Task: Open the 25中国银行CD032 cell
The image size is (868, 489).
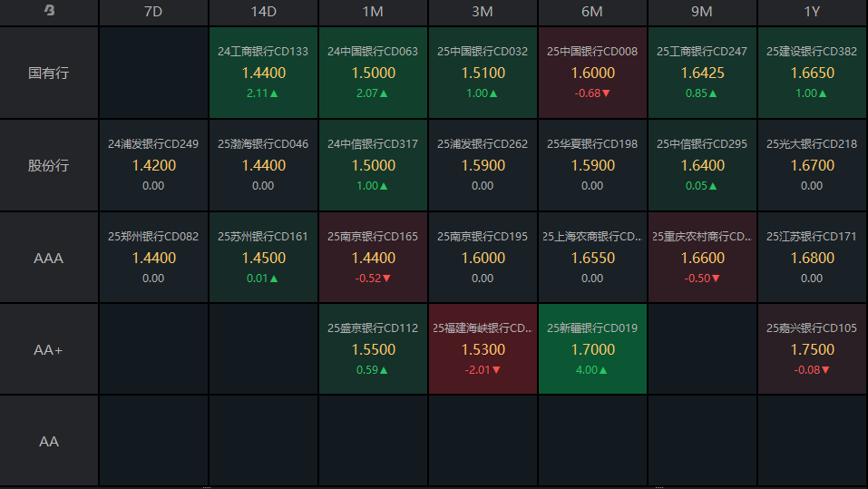Action: [483, 73]
